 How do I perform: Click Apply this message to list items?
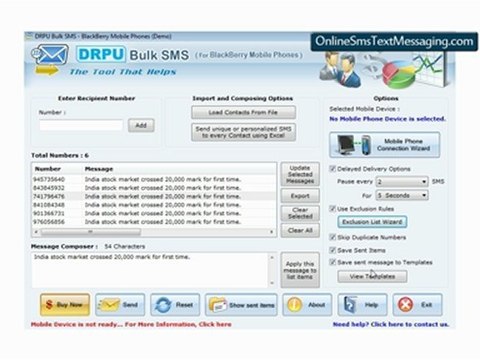tap(300, 270)
